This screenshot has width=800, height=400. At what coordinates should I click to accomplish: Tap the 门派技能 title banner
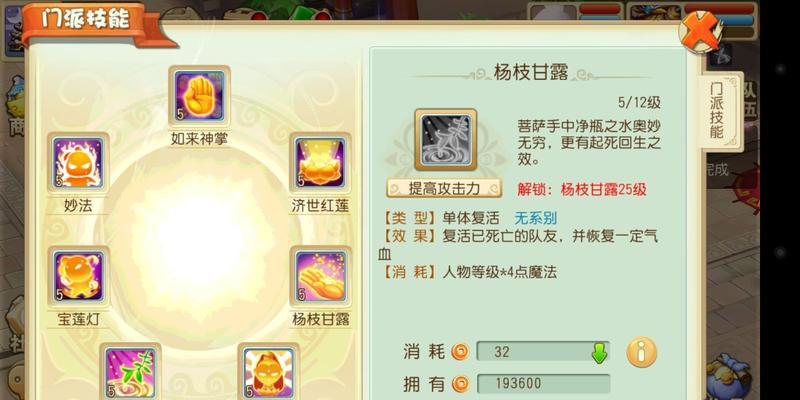tap(84, 20)
